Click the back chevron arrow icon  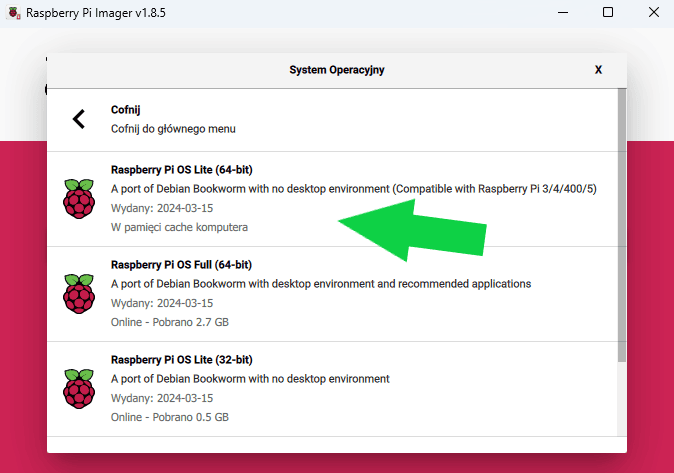click(x=79, y=119)
